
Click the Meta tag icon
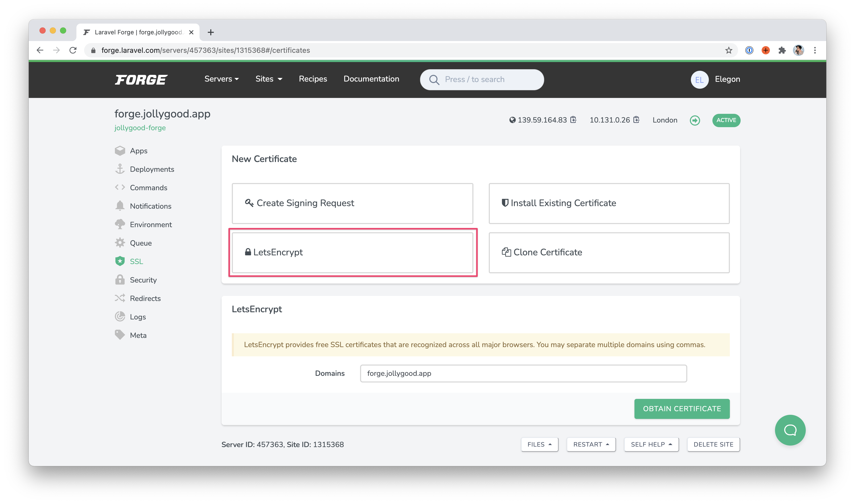(120, 335)
